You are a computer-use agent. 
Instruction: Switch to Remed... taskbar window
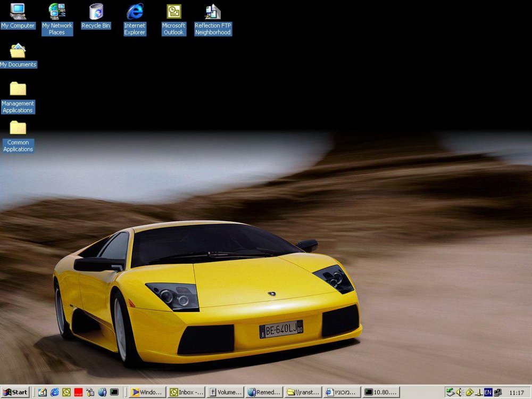(264, 392)
